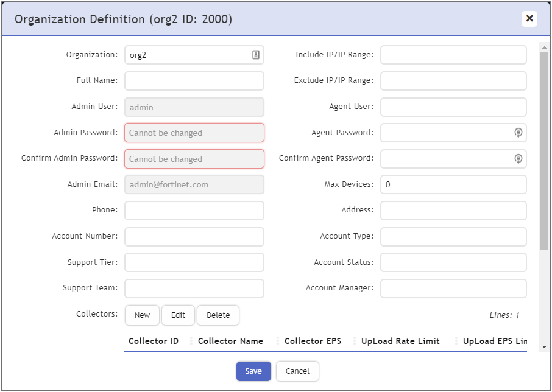Close the Organization Definition dialog

pos(529,18)
